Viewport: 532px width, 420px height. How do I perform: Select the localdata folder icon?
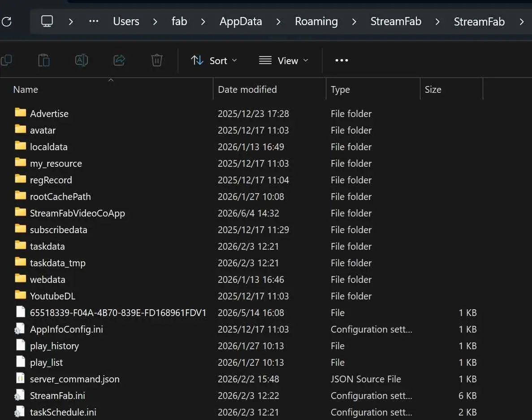[20, 146]
